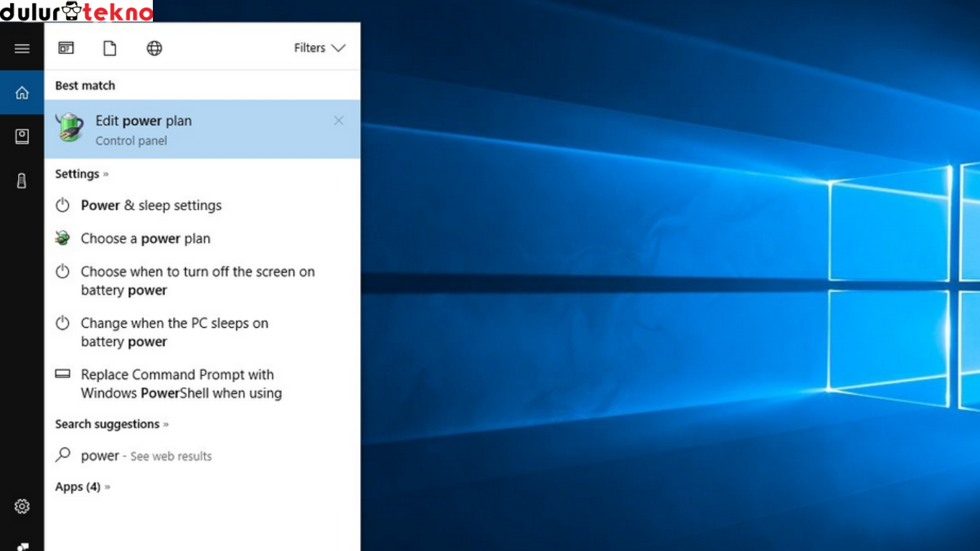The height and width of the screenshot is (551, 980).
Task: Open power web results suggestion
Action: point(202,456)
